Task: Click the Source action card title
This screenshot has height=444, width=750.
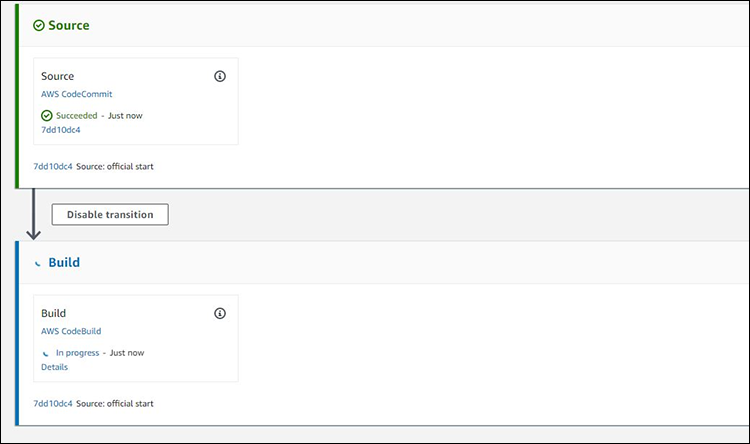Action: (x=57, y=76)
